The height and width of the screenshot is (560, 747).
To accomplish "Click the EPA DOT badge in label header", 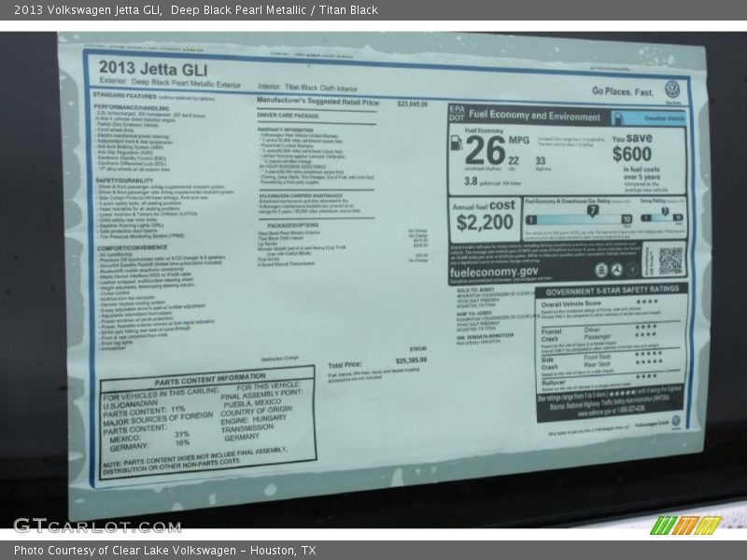I will (x=457, y=114).
